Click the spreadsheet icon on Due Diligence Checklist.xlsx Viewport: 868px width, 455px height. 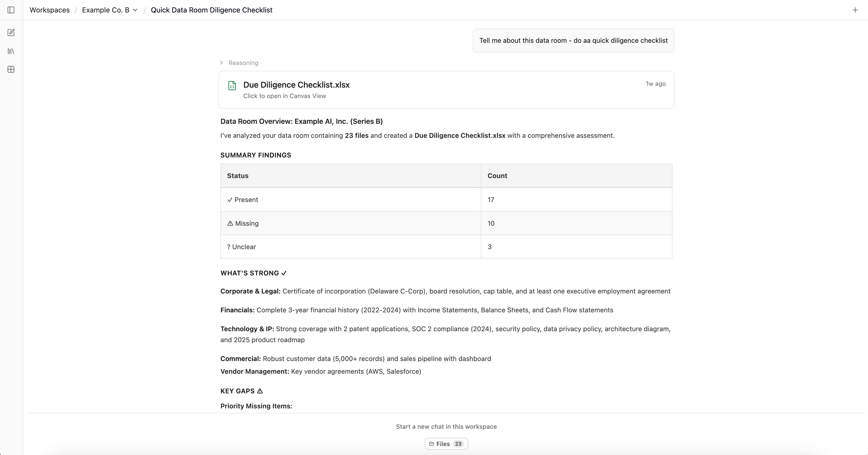pos(232,86)
